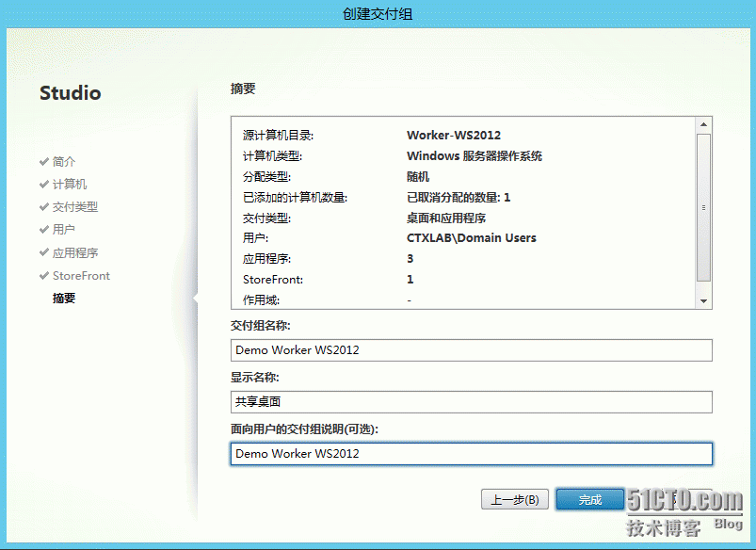Click the 作用域 label in summary

(x=261, y=300)
